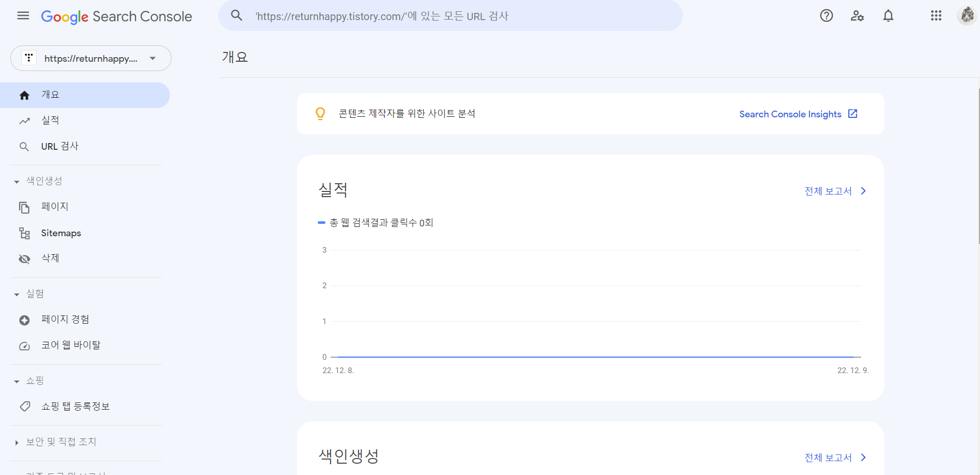Open 색인생성 full report chevron arrow

coord(864,458)
